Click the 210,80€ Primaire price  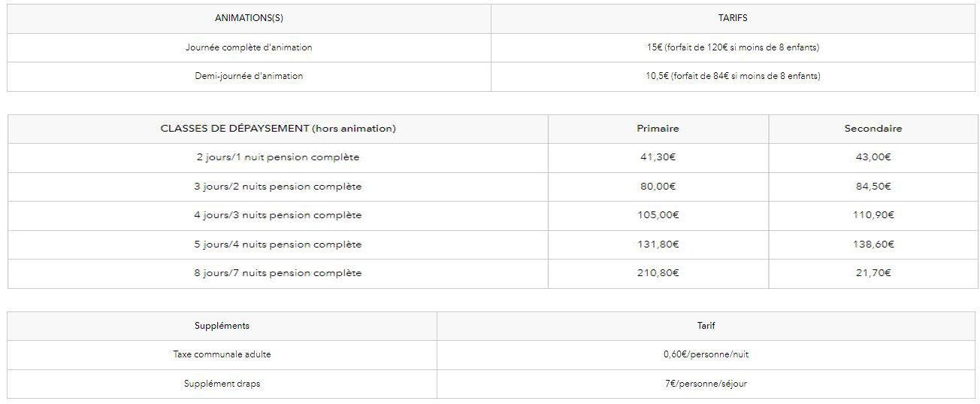(x=658, y=273)
